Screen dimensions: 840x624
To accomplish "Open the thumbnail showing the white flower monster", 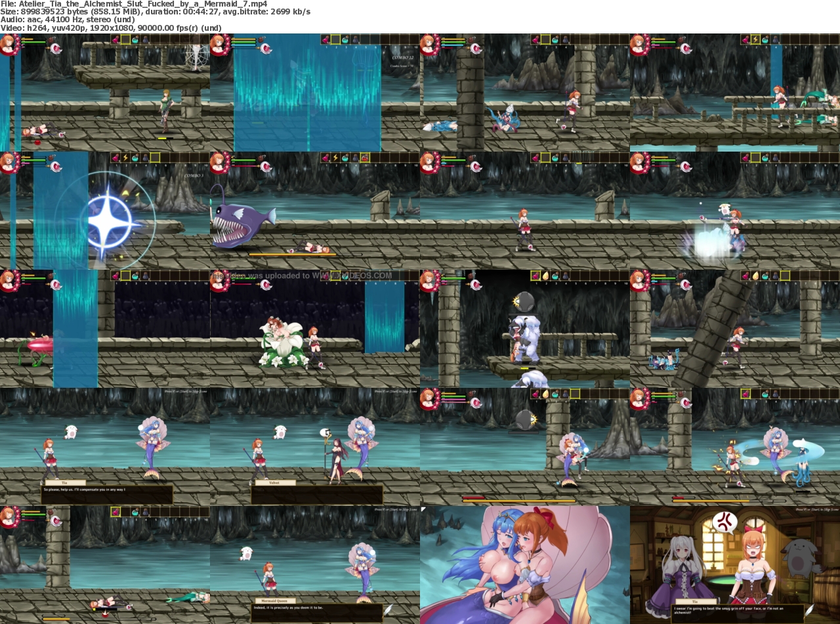I will [x=315, y=329].
